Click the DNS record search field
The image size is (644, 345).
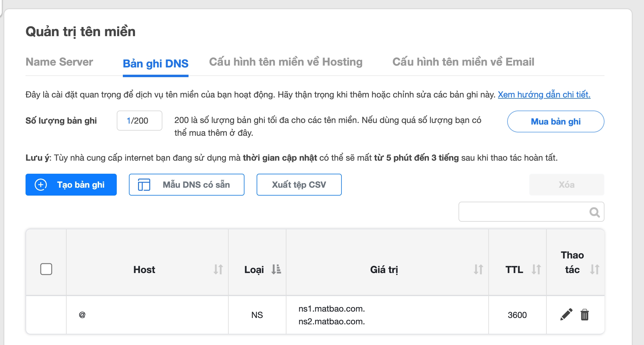(523, 212)
